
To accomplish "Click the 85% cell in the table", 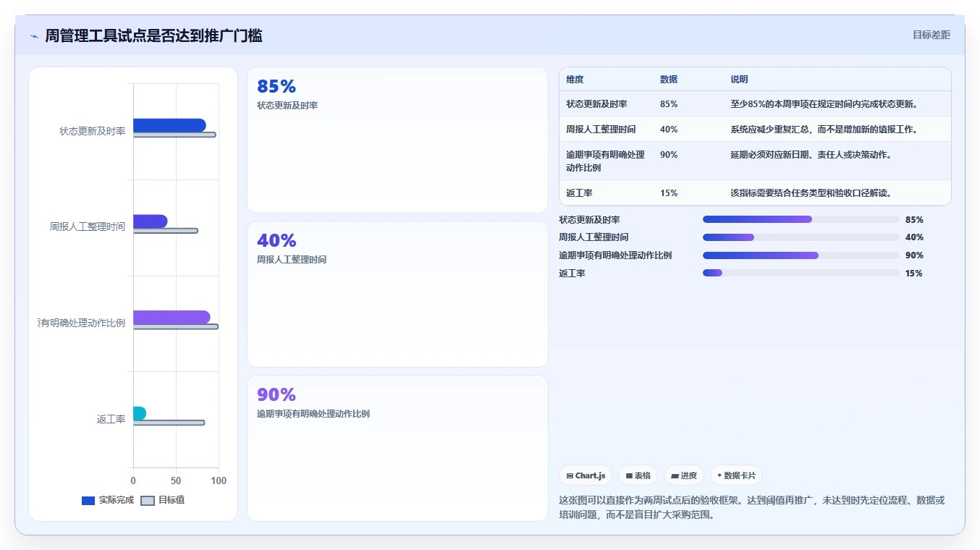I will click(x=669, y=104).
